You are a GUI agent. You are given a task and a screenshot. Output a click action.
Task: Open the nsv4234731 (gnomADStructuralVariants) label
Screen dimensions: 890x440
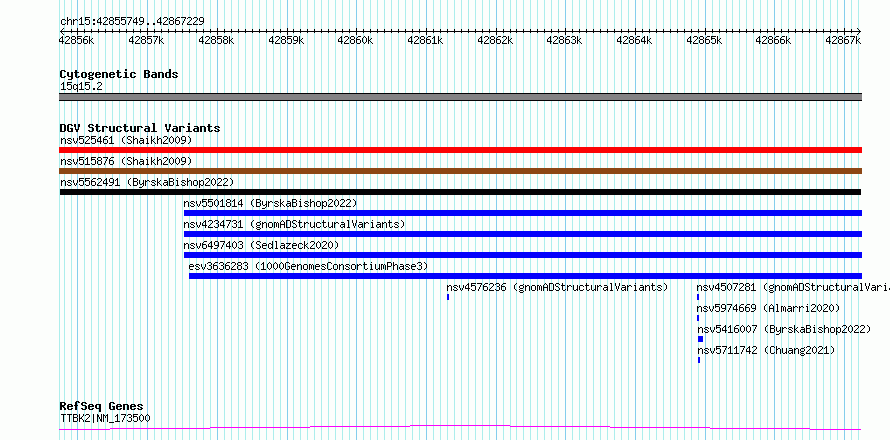coord(295,224)
